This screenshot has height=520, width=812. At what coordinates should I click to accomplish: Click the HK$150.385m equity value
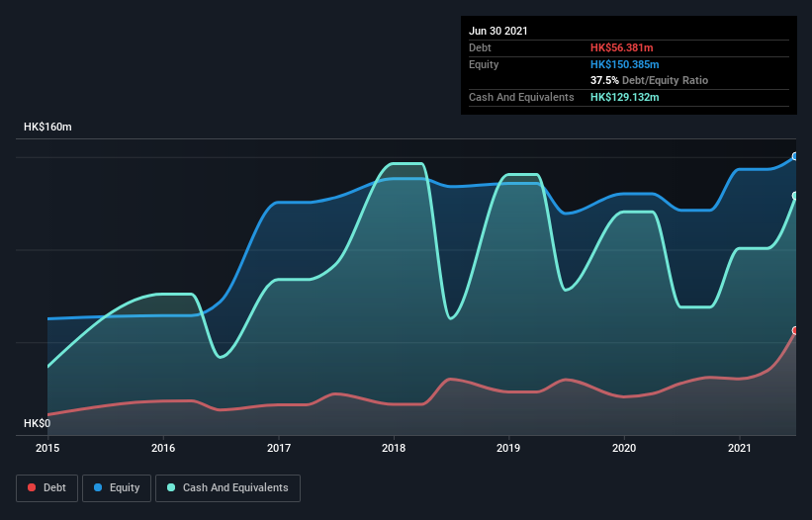624,64
